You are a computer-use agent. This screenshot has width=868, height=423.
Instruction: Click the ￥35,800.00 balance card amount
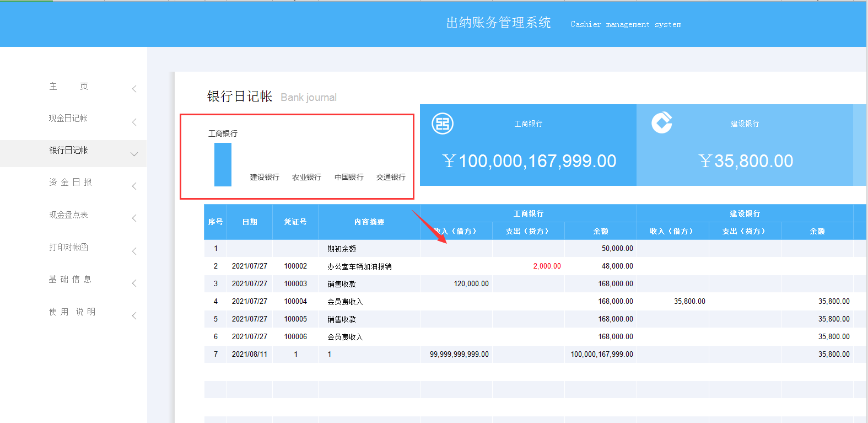click(x=746, y=161)
